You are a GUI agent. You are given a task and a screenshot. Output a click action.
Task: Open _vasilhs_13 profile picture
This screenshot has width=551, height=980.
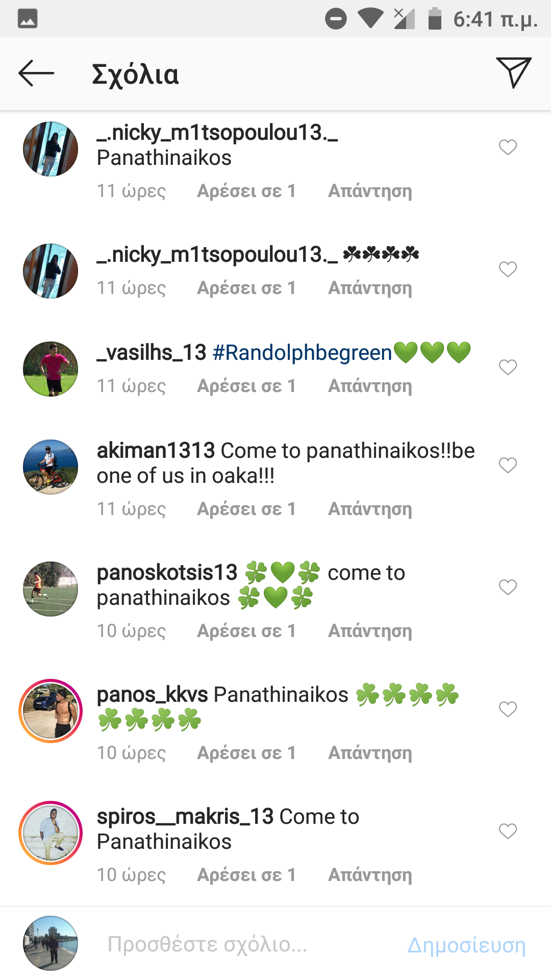pos(51,369)
